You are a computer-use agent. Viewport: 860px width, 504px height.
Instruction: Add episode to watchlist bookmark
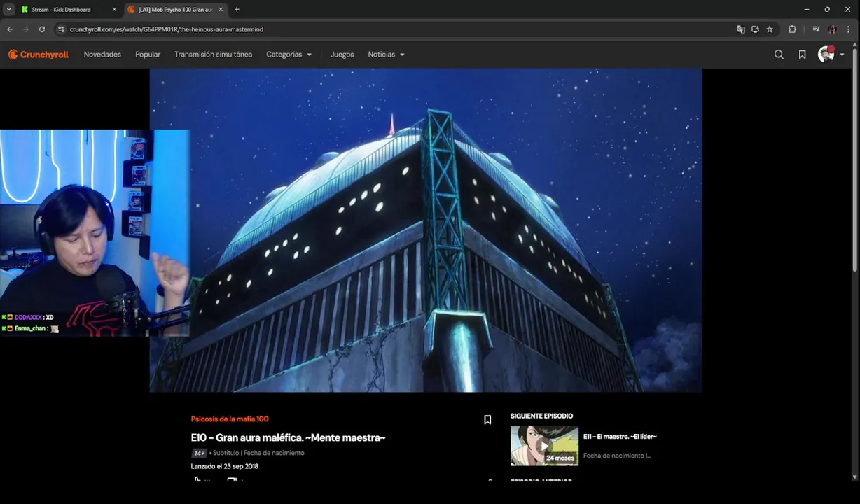coord(487,420)
